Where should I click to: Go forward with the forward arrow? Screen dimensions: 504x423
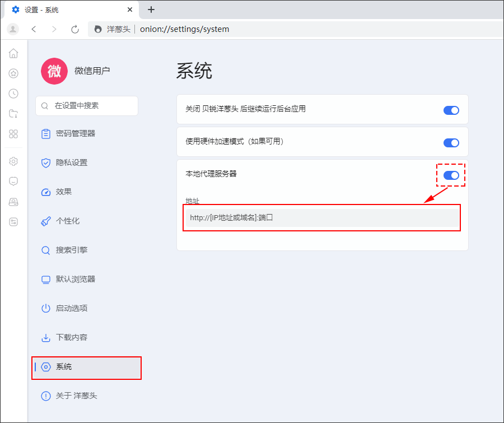coord(54,29)
